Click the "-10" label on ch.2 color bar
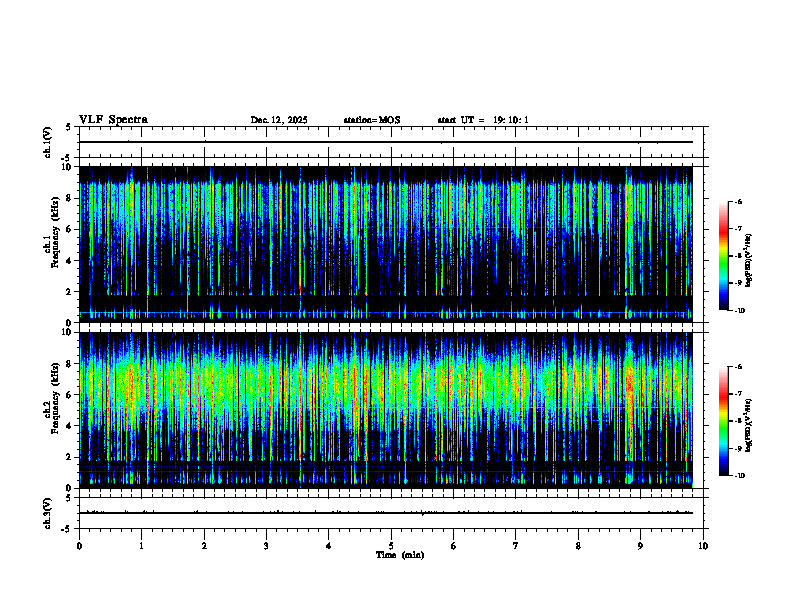This screenshot has width=792, height=612. tap(739, 476)
